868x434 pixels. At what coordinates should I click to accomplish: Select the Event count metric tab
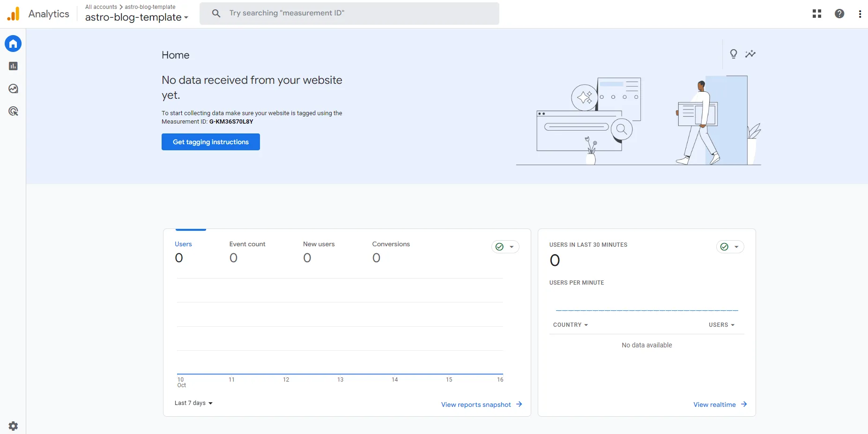(x=247, y=251)
